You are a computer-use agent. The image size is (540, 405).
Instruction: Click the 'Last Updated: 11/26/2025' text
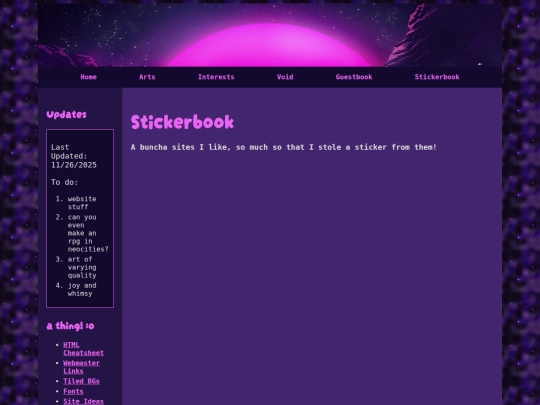click(x=74, y=156)
